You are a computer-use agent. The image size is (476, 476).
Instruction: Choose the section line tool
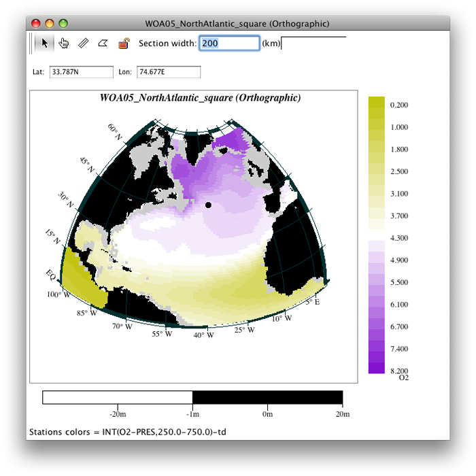pos(84,44)
